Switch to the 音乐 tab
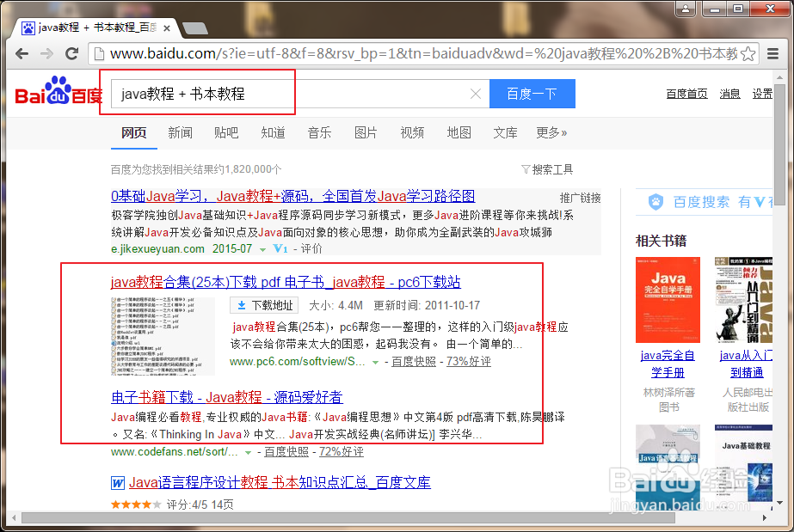 [319, 133]
